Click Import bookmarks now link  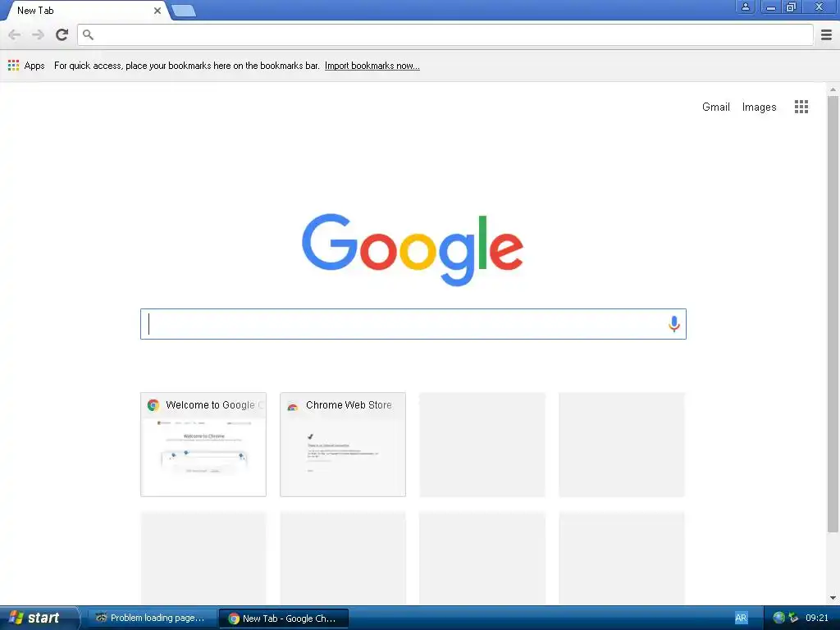[x=372, y=66]
